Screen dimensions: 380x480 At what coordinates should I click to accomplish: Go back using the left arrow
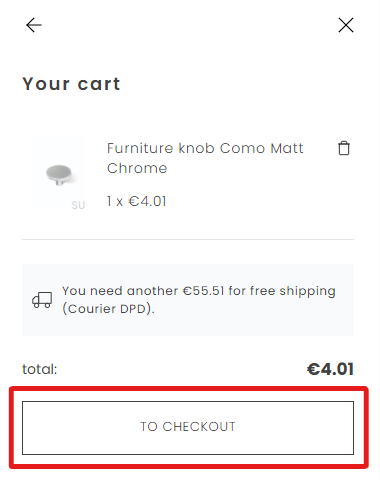pos(34,25)
